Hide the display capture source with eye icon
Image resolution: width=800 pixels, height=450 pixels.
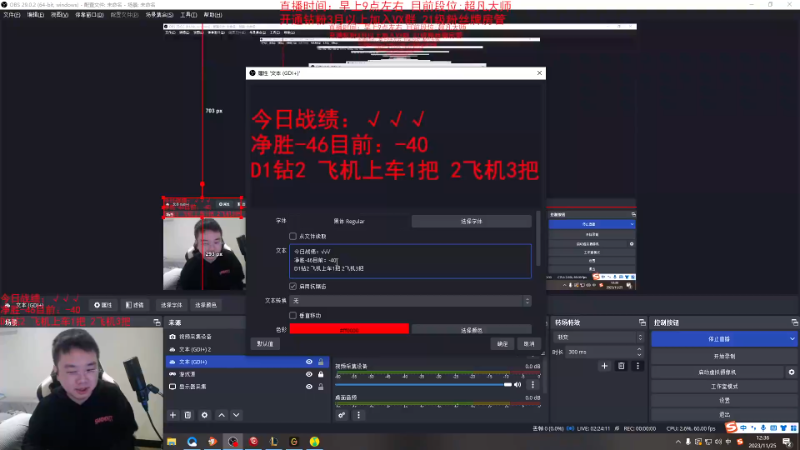tap(309, 387)
